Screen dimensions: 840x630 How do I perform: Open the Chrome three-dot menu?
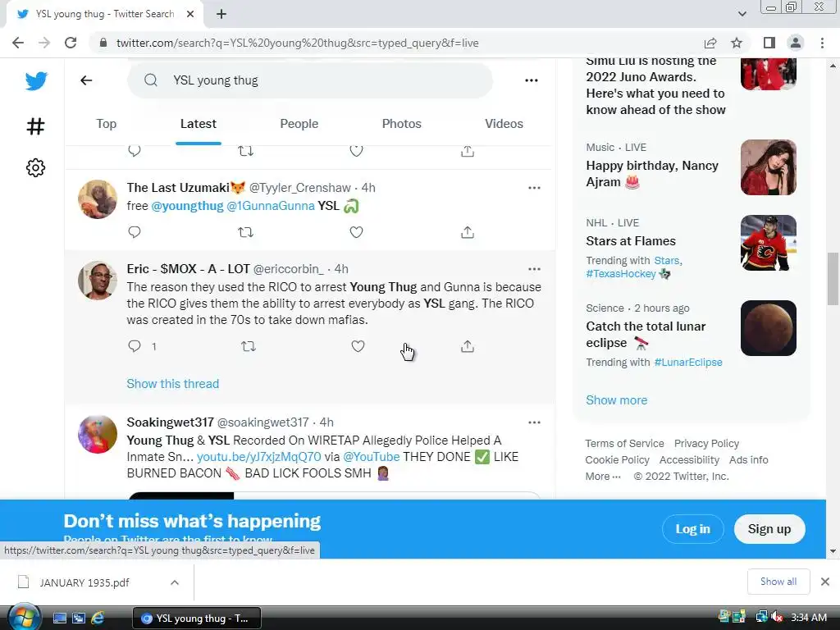coord(822,43)
